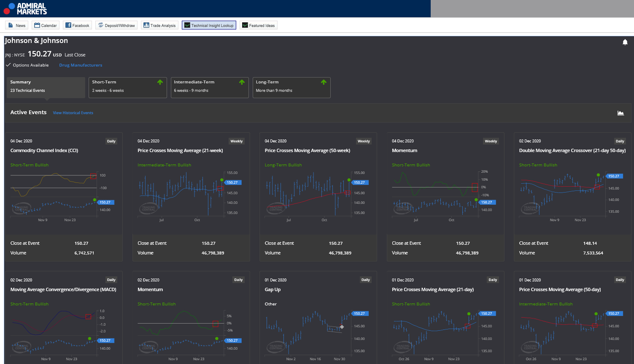Follow the Drug Manufacturers link

(x=81, y=65)
